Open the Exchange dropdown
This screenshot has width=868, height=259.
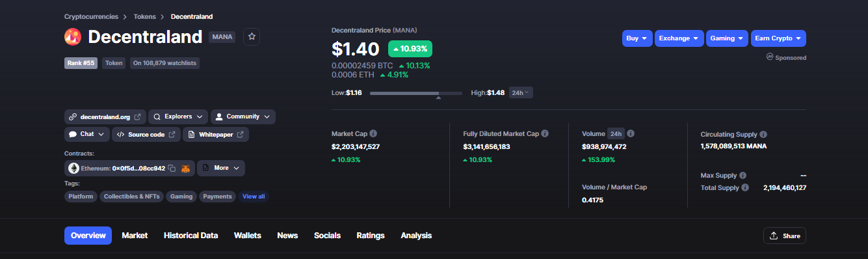[x=679, y=38]
